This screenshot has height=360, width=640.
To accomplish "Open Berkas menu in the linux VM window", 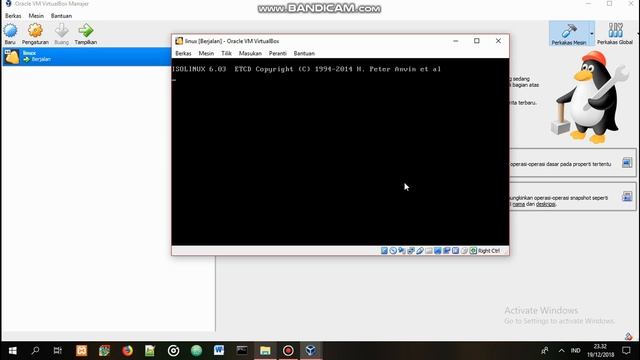I will coord(183,53).
